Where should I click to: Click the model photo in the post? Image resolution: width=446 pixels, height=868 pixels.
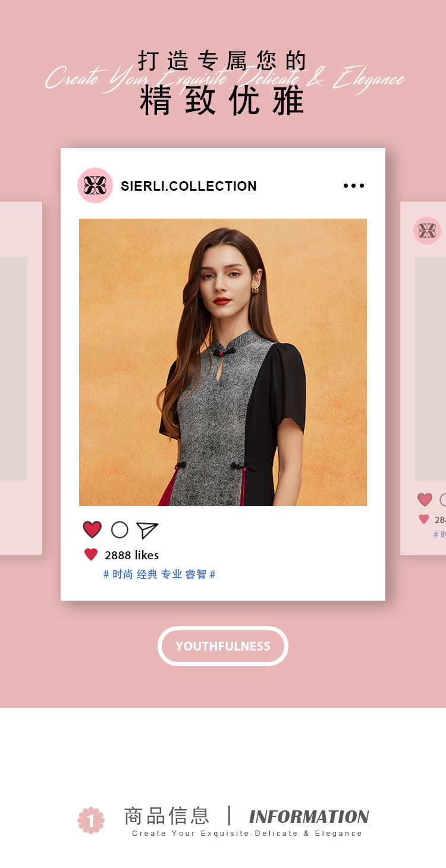point(223,362)
